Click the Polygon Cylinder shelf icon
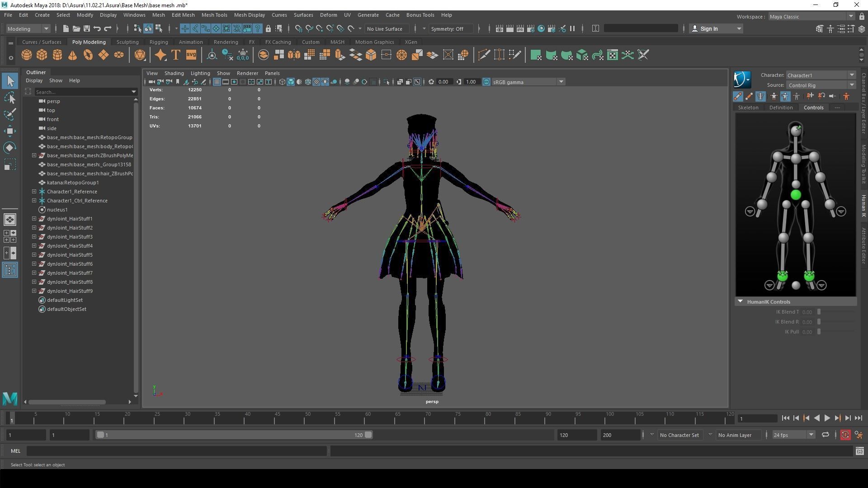 click(x=57, y=55)
